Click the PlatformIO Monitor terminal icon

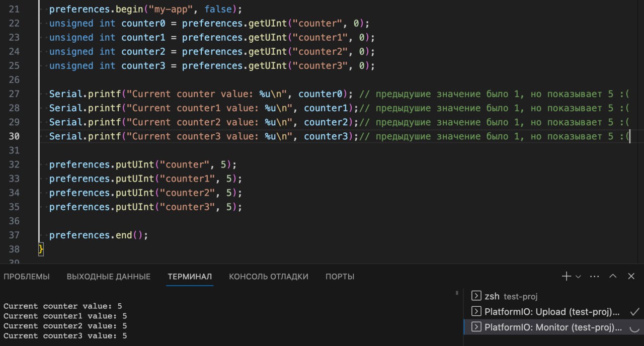pos(475,327)
